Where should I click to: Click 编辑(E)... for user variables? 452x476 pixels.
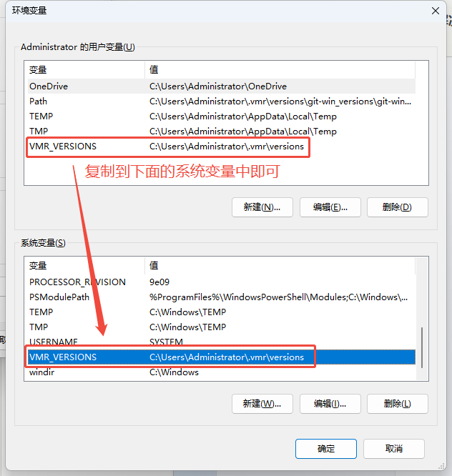330,207
